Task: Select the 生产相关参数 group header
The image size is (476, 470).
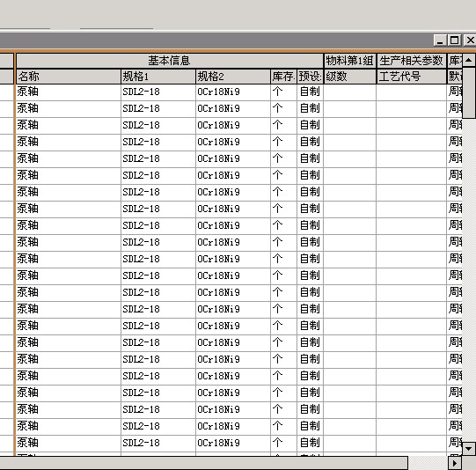Action: pyautogui.click(x=412, y=61)
